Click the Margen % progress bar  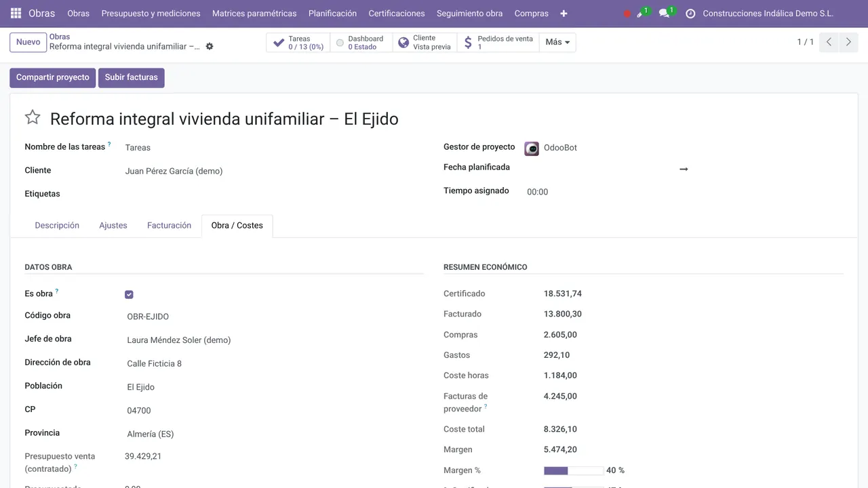click(574, 470)
